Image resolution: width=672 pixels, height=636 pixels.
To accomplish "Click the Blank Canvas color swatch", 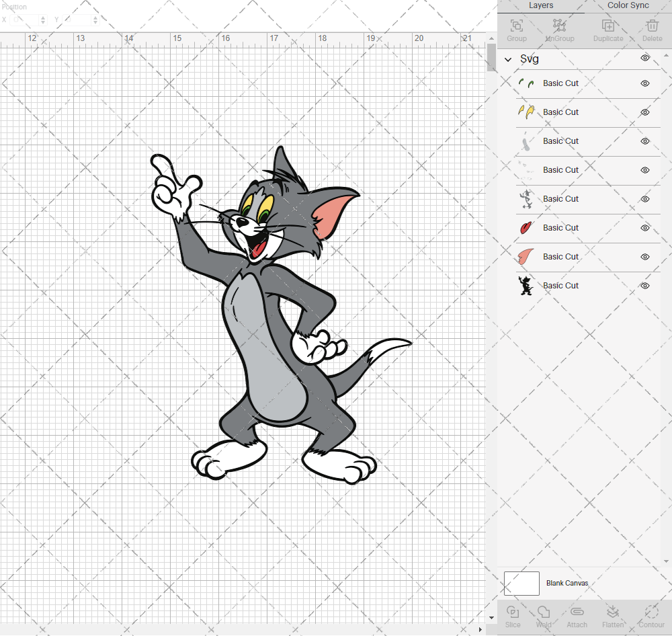I will pos(521,584).
